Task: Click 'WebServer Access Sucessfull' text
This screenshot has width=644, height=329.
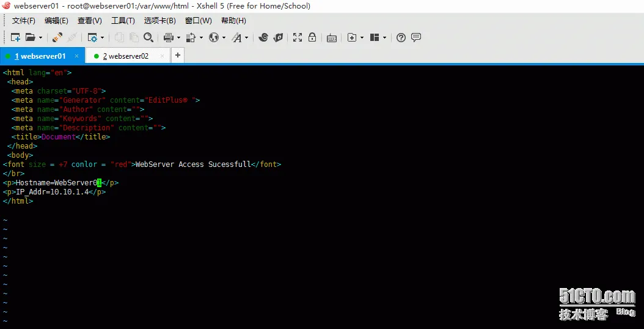Action: tap(193, 164)
